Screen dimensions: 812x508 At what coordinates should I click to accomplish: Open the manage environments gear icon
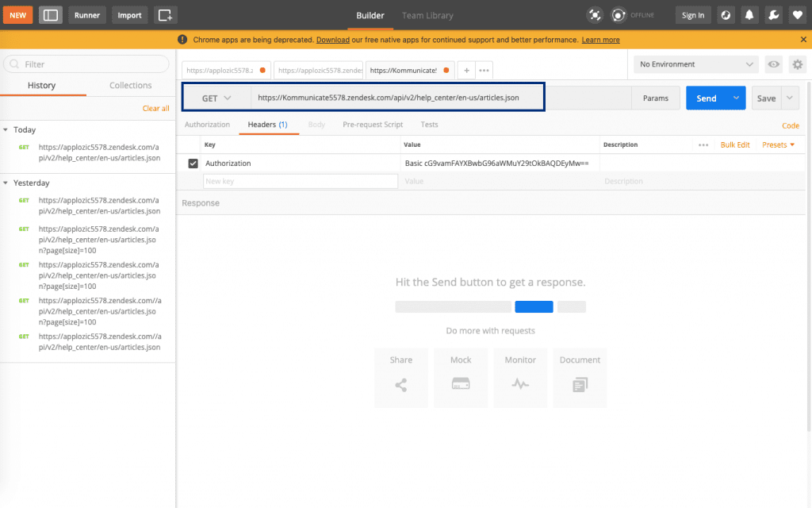pyautogui.click(x=798, y=64)
